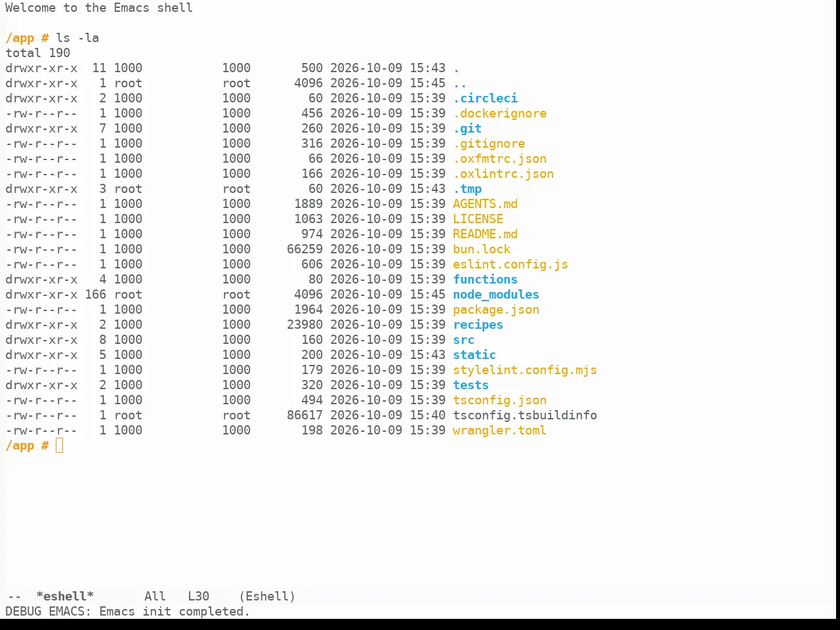Click the eslint.config.js file name
This screenshot has height=630, width=840.
[x=511, y=264]
